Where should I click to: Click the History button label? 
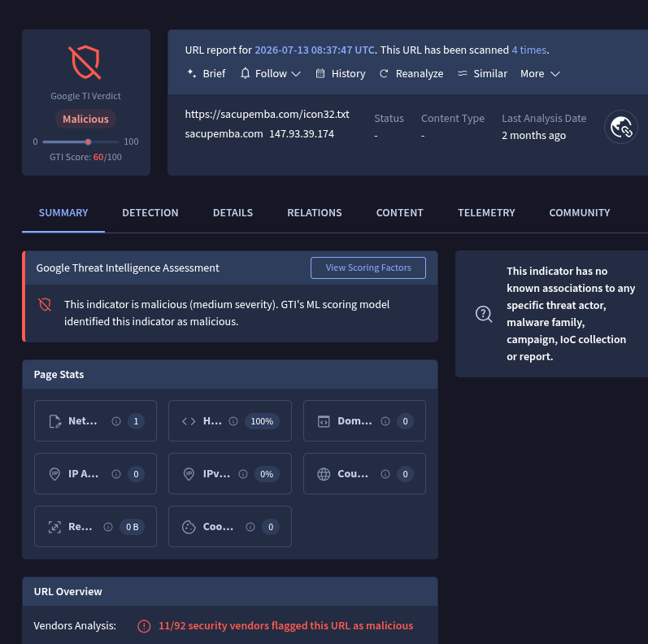[348, 73]
